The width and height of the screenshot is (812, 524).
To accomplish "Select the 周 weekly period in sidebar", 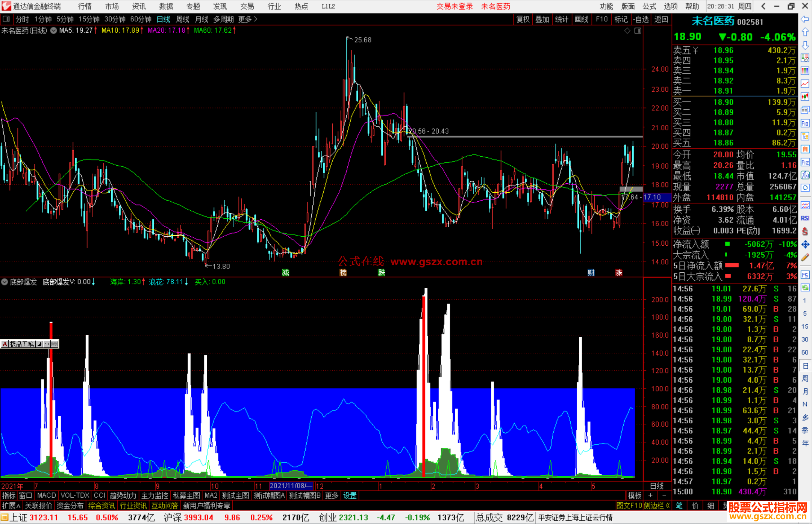I will [x=805, y=378].
